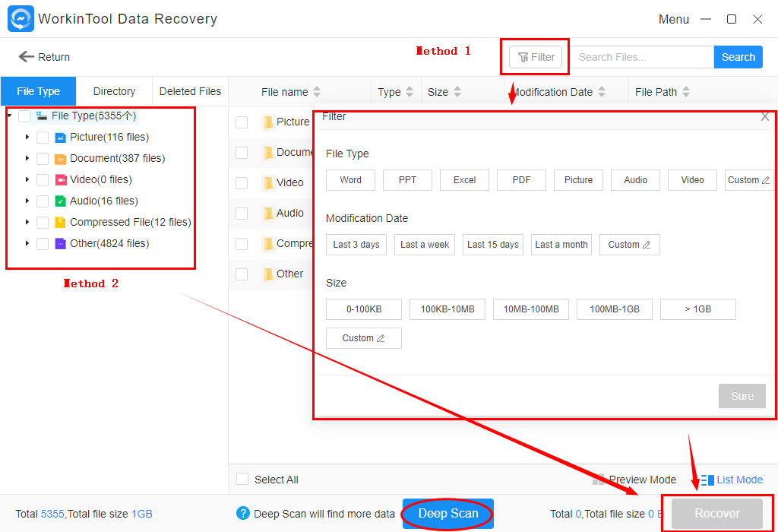Click the Video folder icon in file list

268,183
